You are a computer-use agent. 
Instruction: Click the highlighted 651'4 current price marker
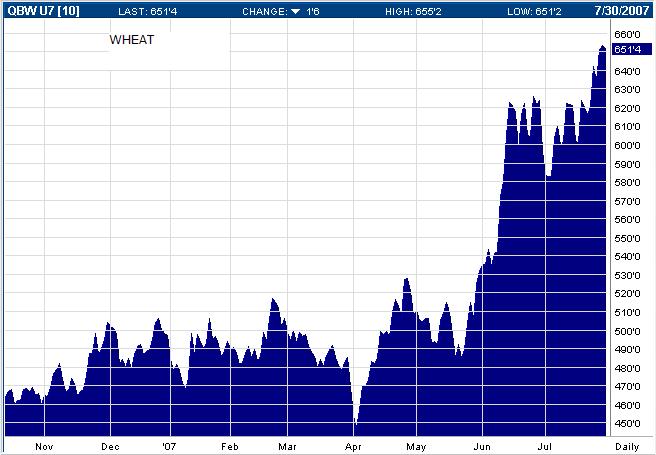(x=627, y=49)
